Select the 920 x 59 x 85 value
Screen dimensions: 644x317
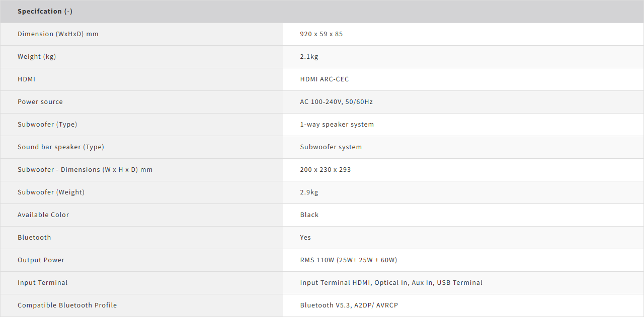[321, 34]
